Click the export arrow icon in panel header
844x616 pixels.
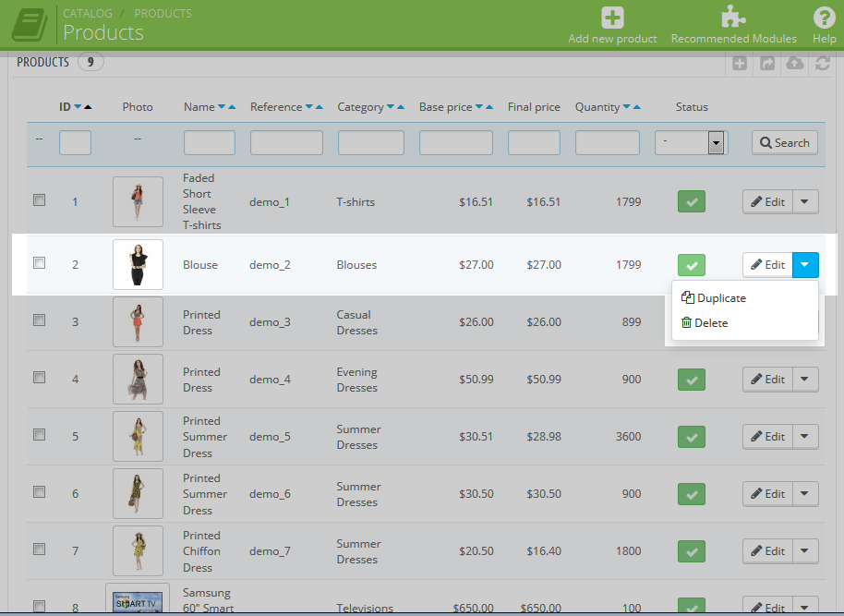767,63
